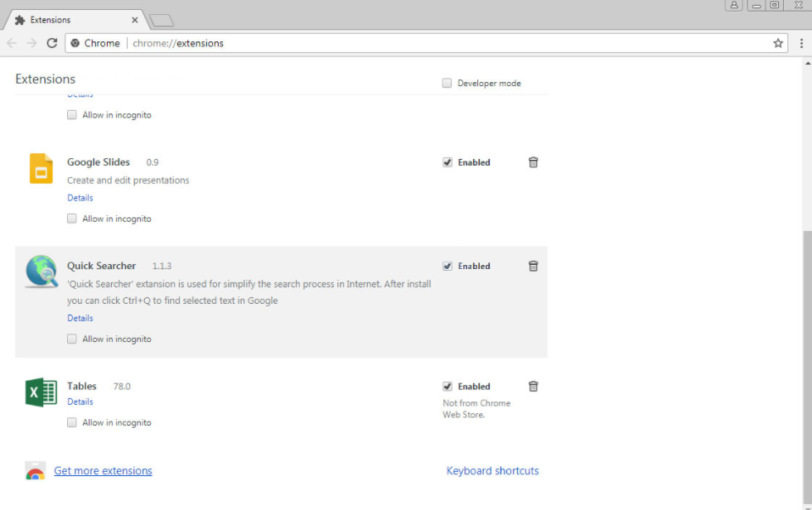Image resolution: width=812 pixels, height=510 pixels.
Task: Open the Keyboard shortcuts link
Action: coord(492,470)
